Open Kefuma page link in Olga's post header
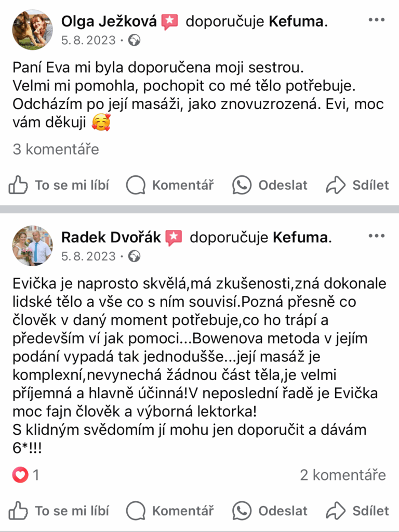This screenshot has height=532, width=399. (x=296, y=21)
